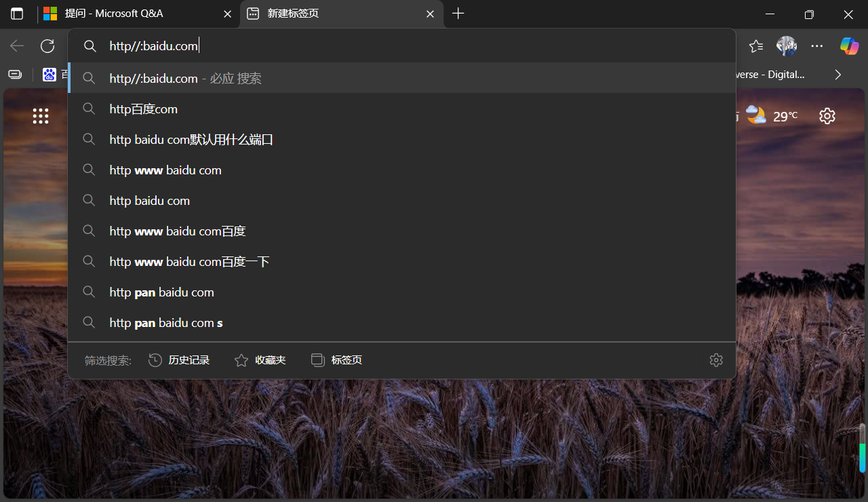Screen dimensions: 868x502
Task: Close the 新建标签页 tab
Action: coord(429,14)
